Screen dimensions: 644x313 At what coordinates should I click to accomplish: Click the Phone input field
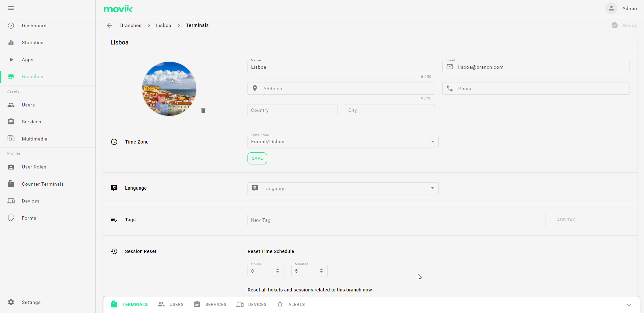pos(536,89)
